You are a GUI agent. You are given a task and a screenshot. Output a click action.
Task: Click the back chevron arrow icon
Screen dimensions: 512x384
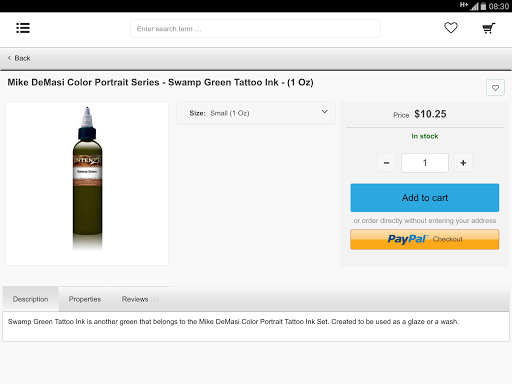[x=9, y=58]
